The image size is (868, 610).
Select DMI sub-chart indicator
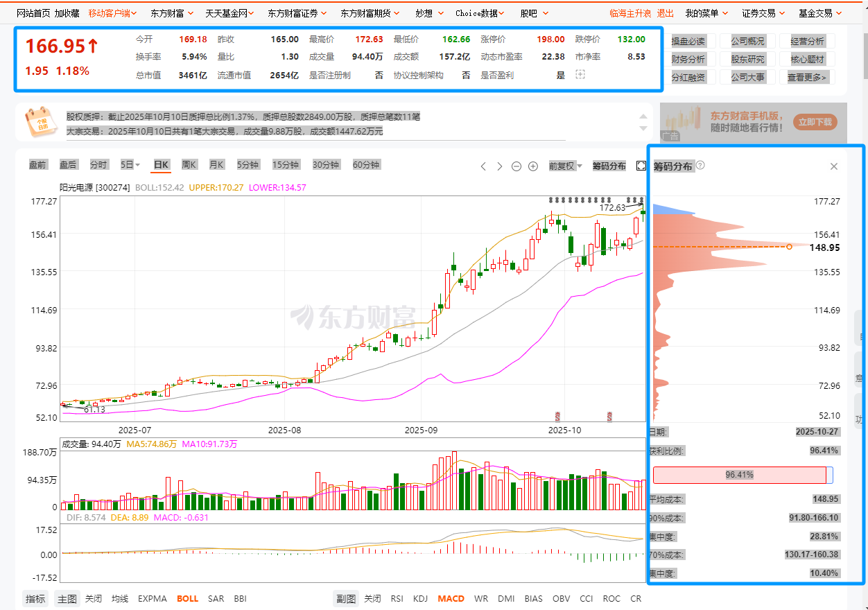coord(506,598)
